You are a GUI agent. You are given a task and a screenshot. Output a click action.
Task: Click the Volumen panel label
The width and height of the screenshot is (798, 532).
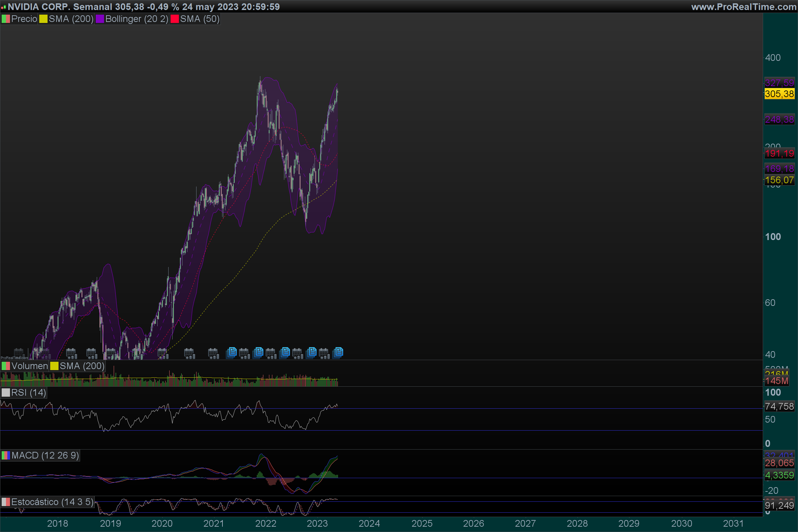(x=29, y=366)
